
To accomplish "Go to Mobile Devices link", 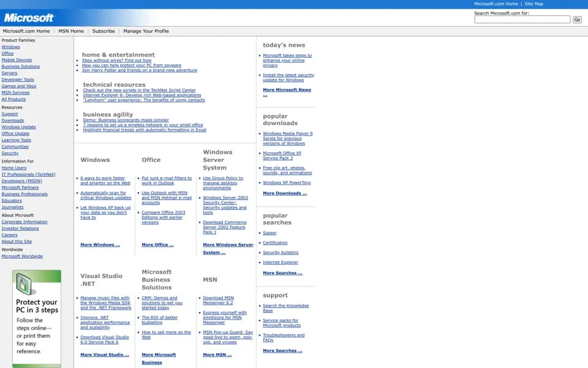I will pyautogui.click(x=17, y=60).
